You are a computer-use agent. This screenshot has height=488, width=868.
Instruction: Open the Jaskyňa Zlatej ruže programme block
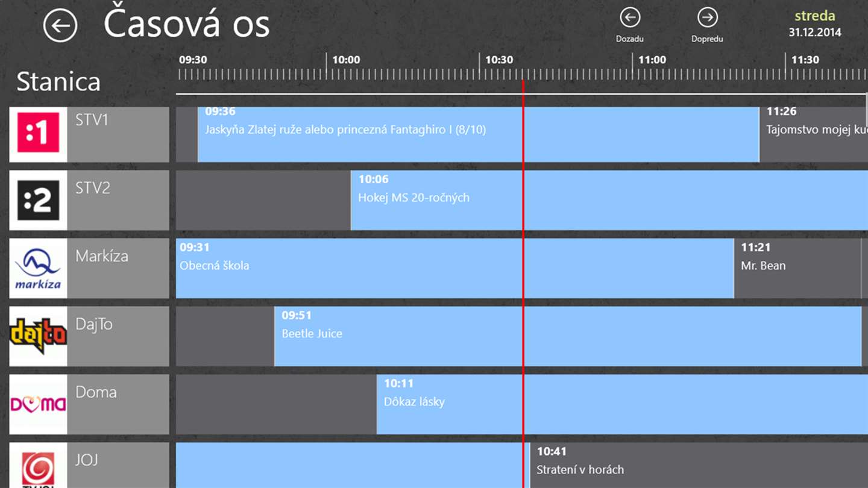(362, 134)
